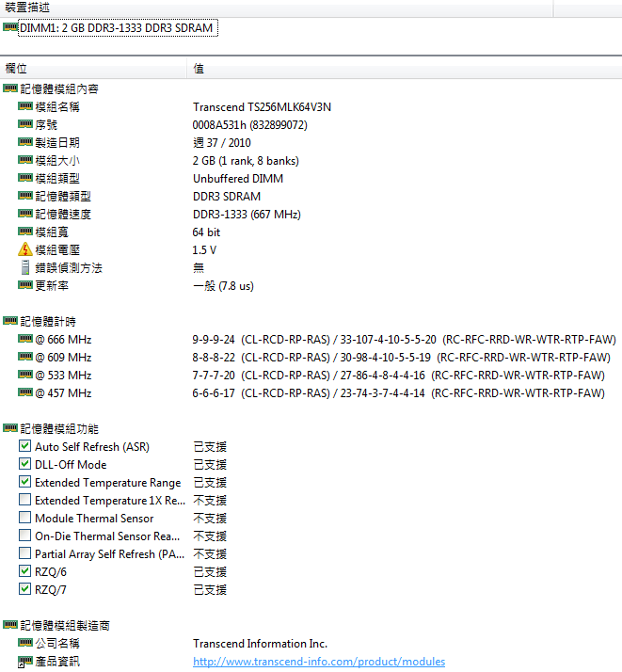The image size is (622, 672).
Task: Click the 記憶體計時 section icon
Action: coord(9,321)
